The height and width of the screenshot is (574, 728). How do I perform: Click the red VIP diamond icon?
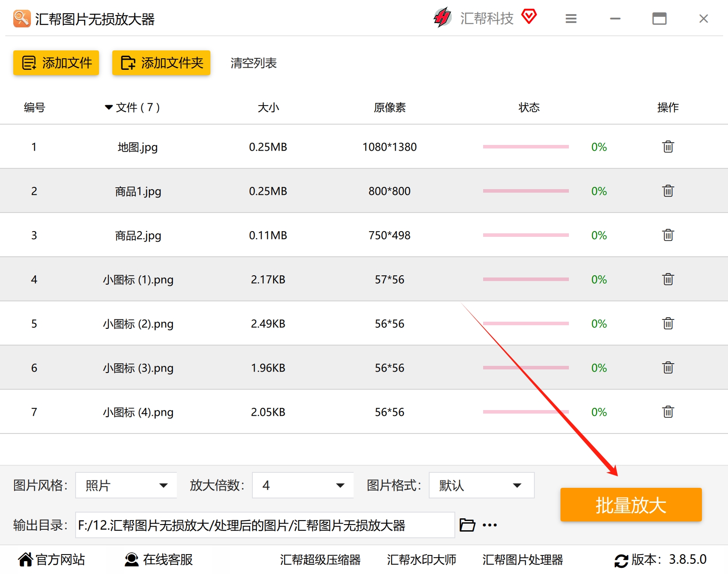pos(529,16)
